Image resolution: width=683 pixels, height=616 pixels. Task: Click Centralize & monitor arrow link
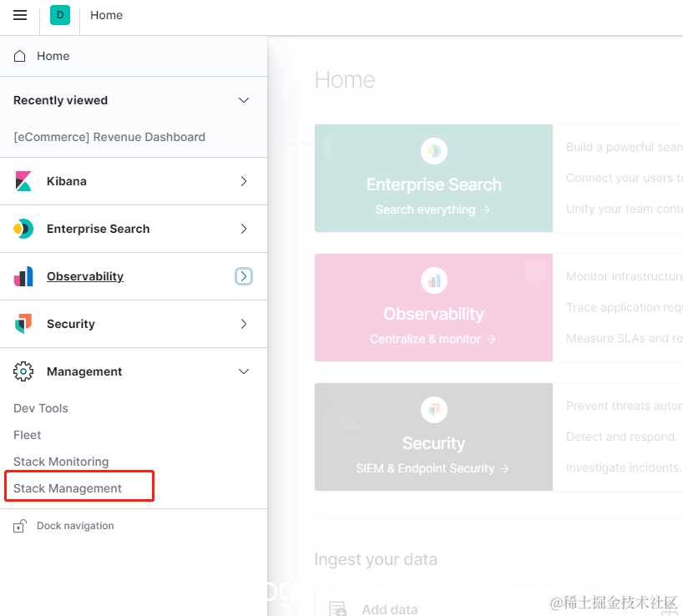tap(433, 339)
